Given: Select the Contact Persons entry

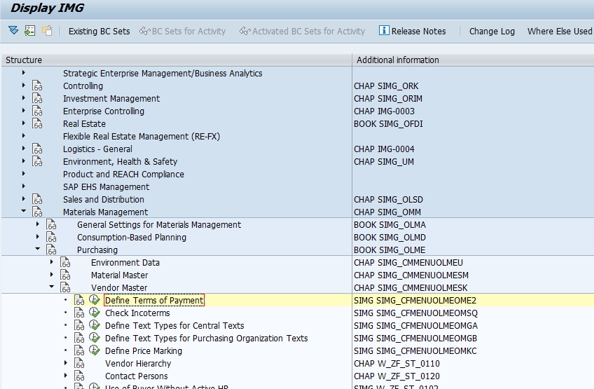Looking at the screenshot, I should [136, 376].
